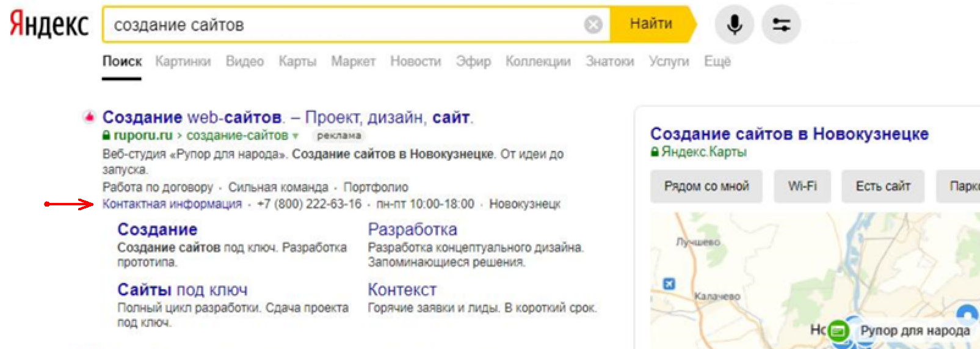Viewport: 980px width, 349px height.
Task: Open the Услуги tab
Action: point(669,61)
